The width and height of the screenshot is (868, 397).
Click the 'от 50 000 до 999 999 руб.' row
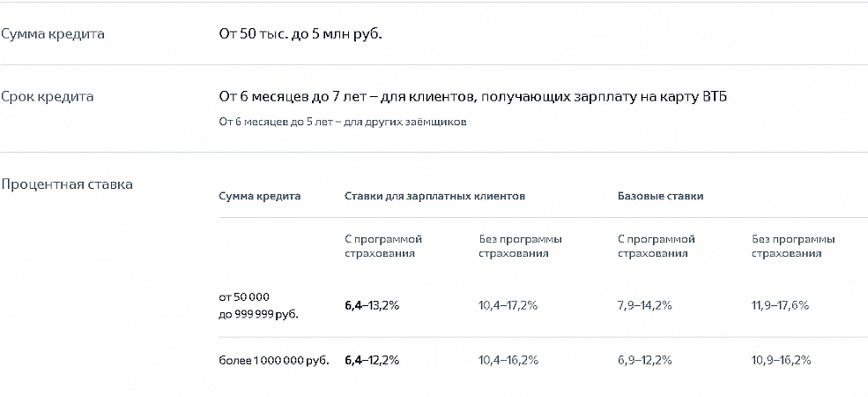[258, 305]
